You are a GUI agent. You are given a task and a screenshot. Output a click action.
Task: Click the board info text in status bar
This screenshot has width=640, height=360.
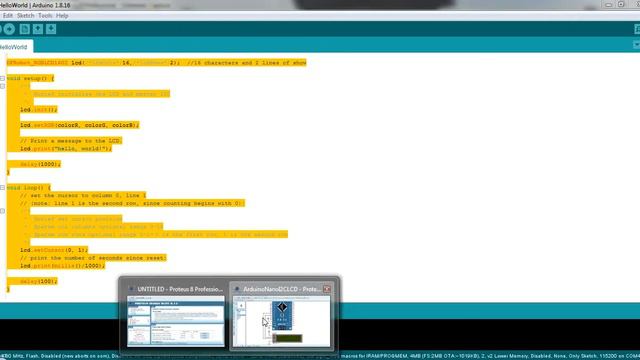(x=320, y=356)
